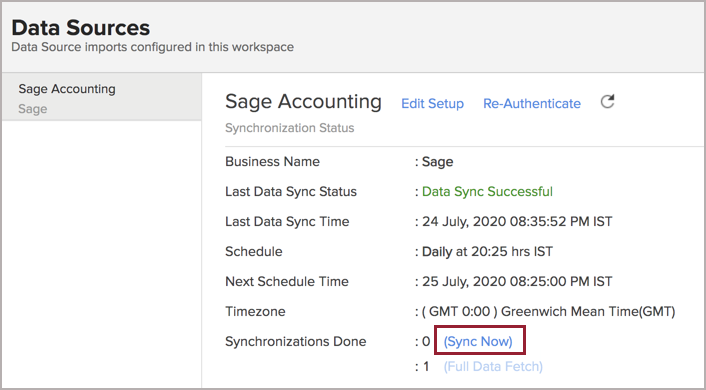The image size is (706, 390).
Task: Click the Re-Authenticate link
Action: (x=532, y=104)
